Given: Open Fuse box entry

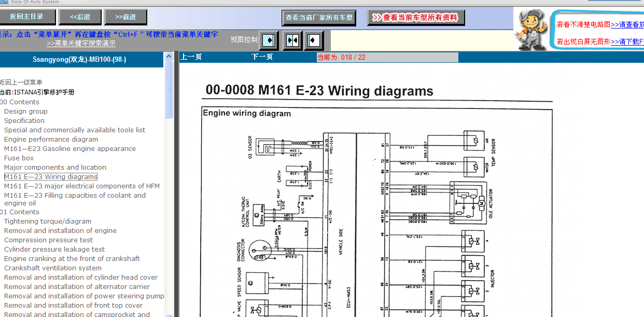Looking at the screenshot, I should [19, 158].
